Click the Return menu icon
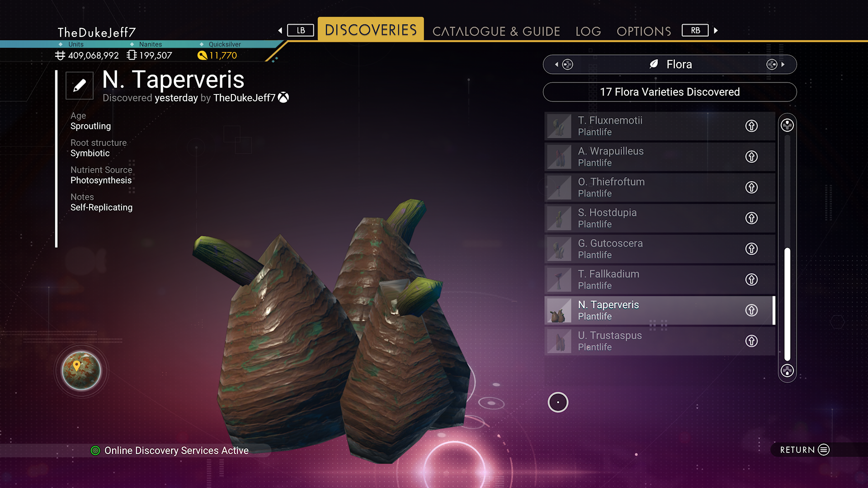Viewport: 868px width, 488px height. [x=824, y=450]
